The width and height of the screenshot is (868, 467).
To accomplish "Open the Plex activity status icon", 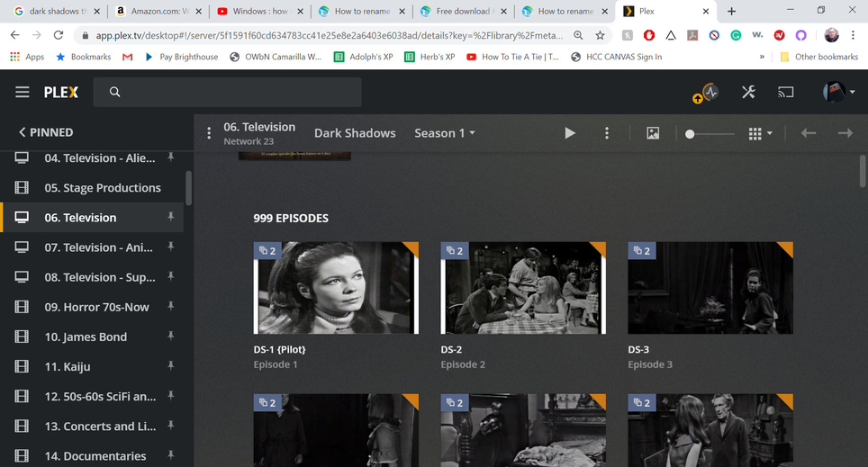I will 710,92.
